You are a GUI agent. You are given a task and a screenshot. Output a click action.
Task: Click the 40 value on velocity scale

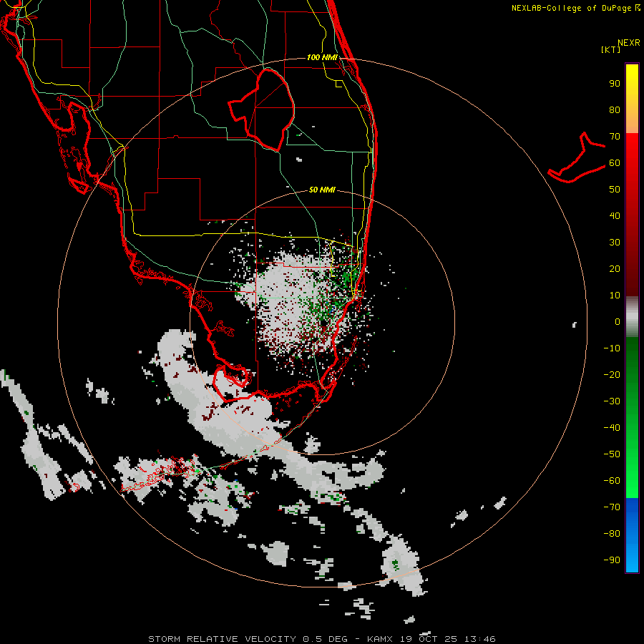pos(615,215)
